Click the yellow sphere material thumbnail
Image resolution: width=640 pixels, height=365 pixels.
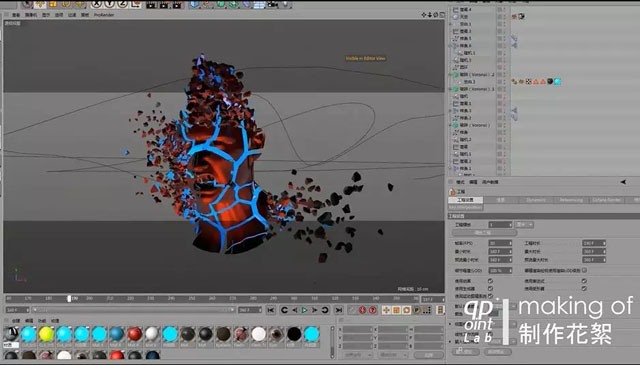pos(46,334)
